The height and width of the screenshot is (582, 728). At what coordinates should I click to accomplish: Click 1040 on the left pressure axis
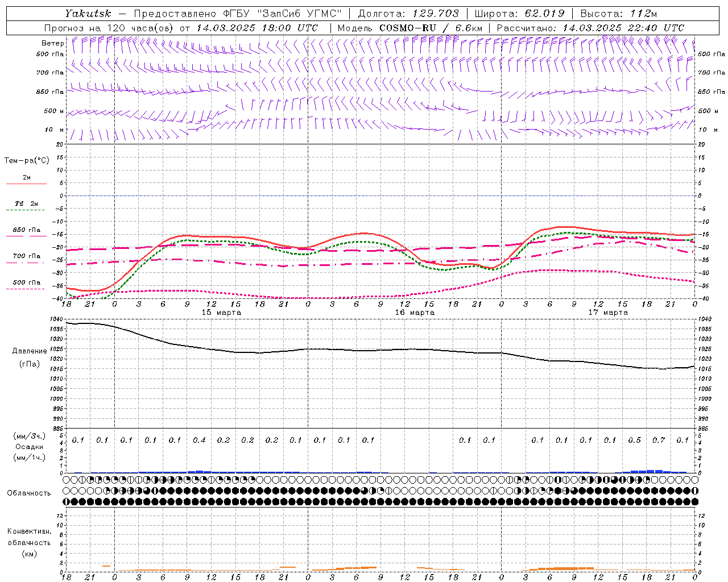[57, 320]
